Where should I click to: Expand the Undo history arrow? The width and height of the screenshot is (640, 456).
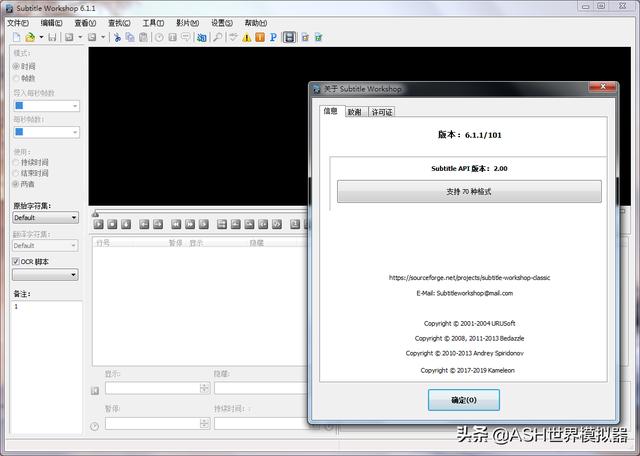pyautogui.click(x=80, y=38)
